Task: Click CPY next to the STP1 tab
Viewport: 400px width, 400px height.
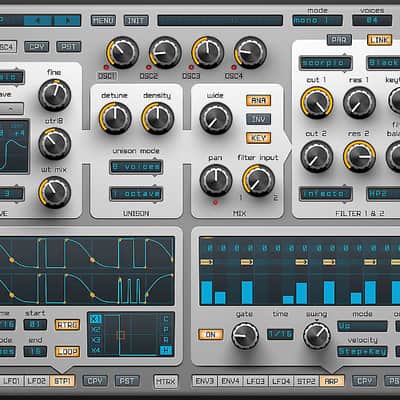Action: 95,381
